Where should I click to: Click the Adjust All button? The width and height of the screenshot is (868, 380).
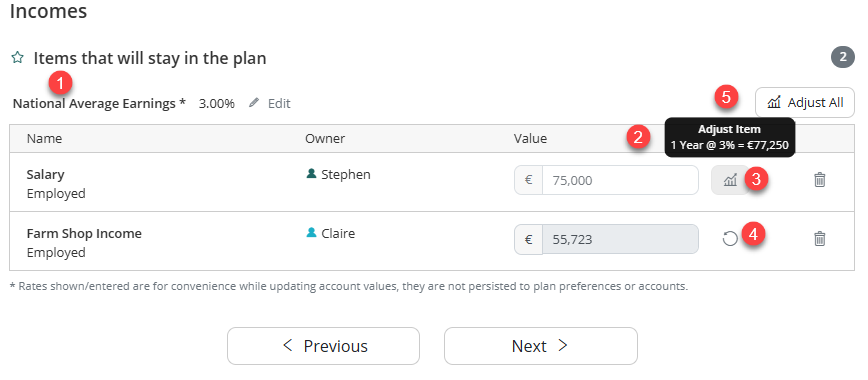pos(805,102)
